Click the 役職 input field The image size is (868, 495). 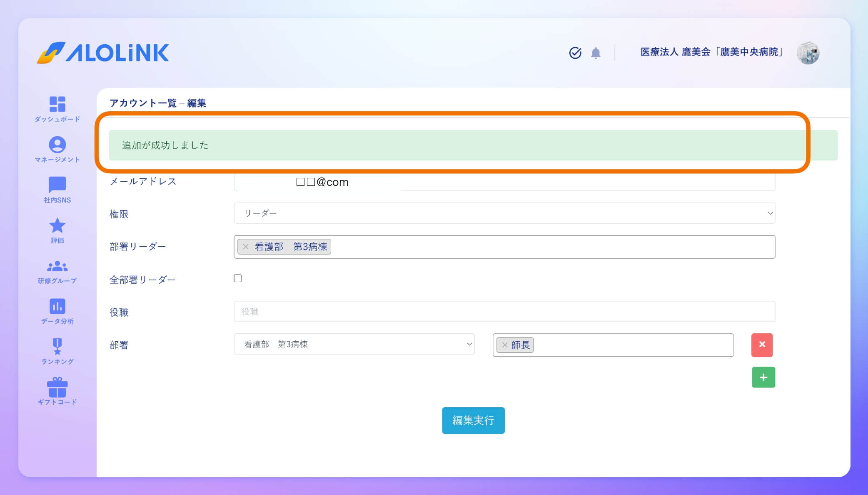(x=504, y=312)
